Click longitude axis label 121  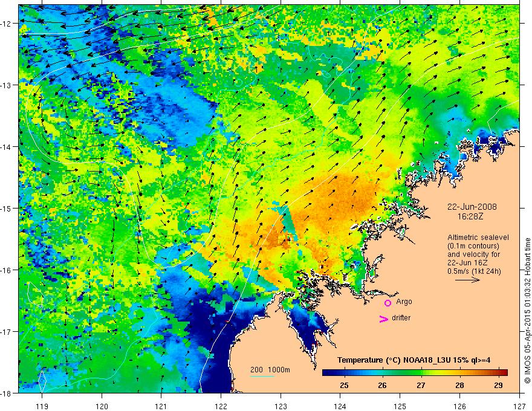coord(161,406)
